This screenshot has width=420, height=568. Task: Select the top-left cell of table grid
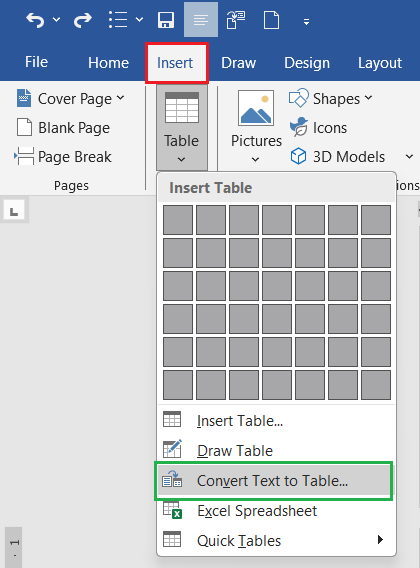pos(178,220)
